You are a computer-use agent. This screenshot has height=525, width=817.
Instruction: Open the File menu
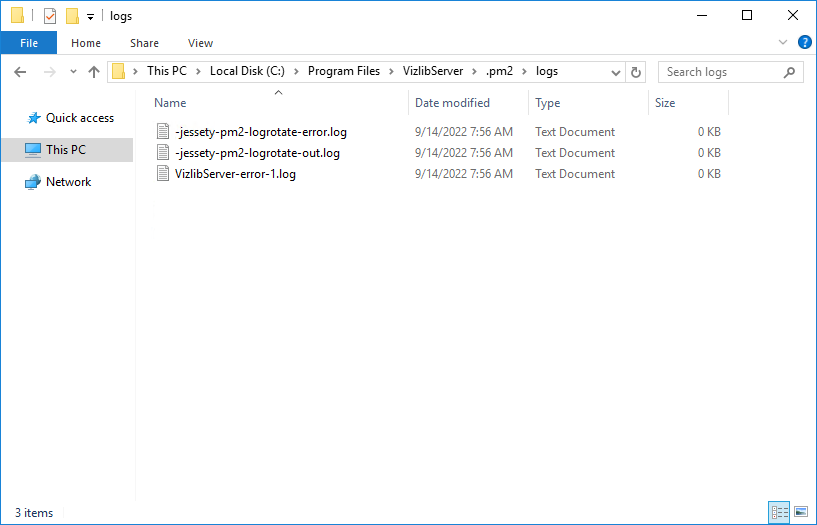pyautogui.click(x=29, y=43)
